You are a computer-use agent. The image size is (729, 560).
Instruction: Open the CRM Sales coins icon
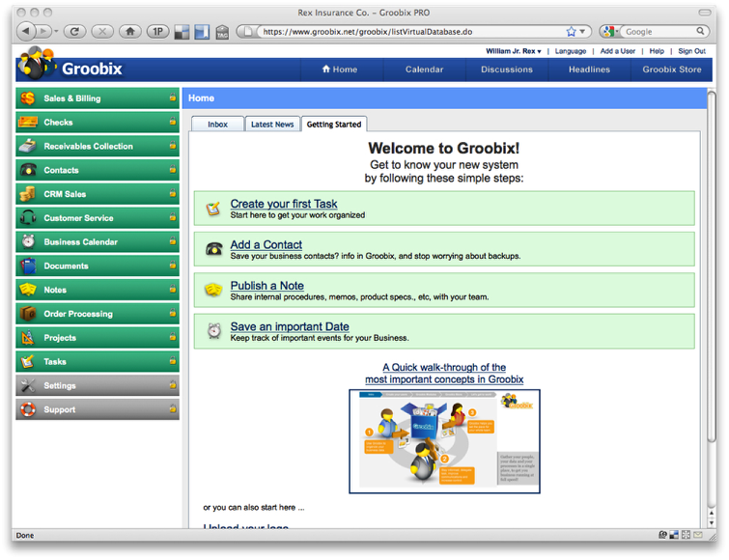[x=28, y=194]
